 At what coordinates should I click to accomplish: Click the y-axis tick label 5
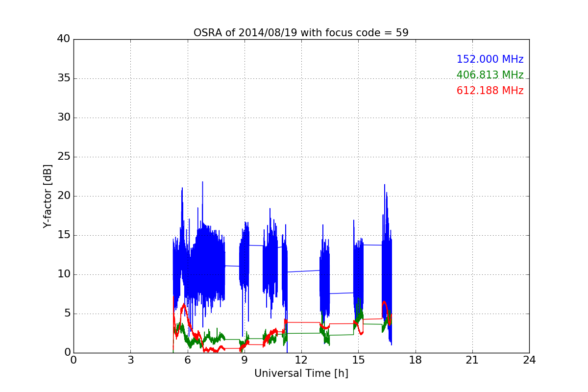pyautogui.click(x=67, y=314)
